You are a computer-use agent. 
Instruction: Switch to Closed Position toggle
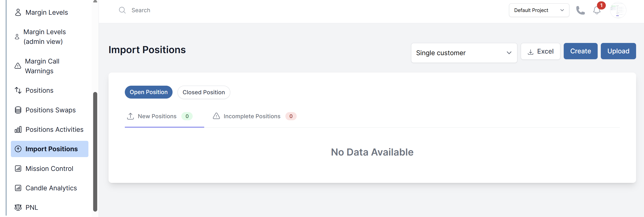204,92
